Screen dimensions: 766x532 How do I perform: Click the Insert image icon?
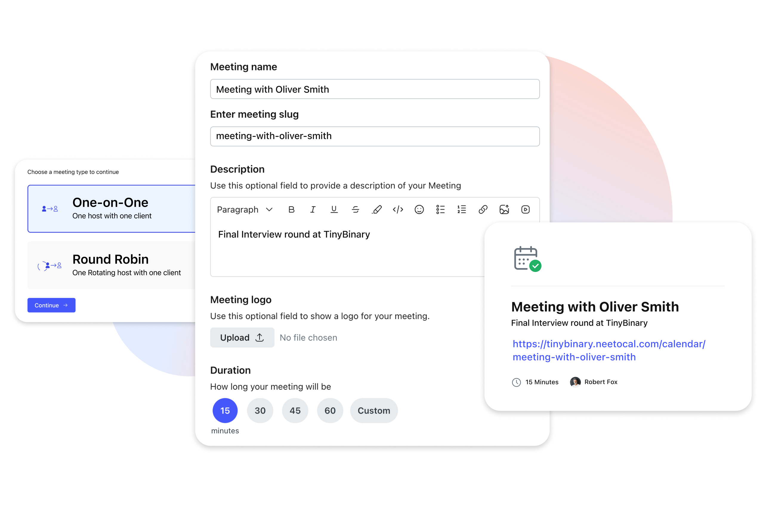point(504,209)
